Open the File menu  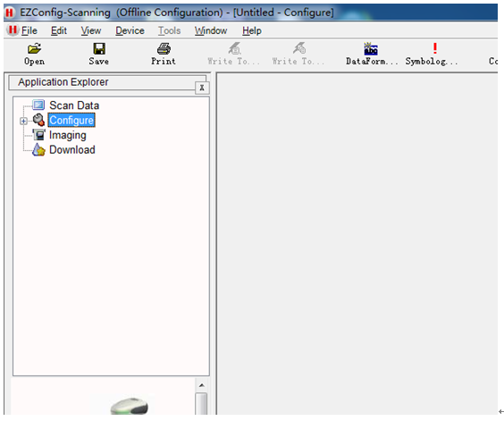29,30
